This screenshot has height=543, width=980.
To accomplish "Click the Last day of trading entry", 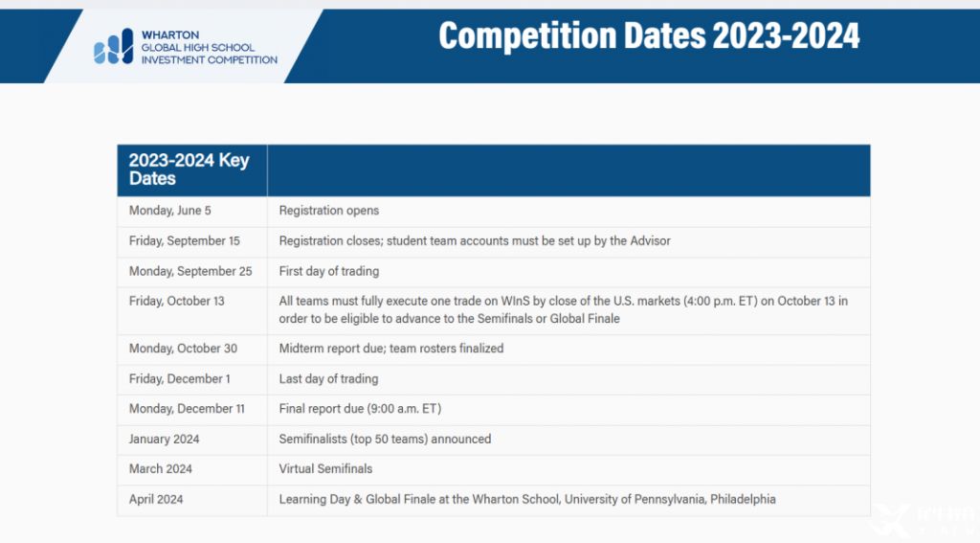I will click(328, 379).
